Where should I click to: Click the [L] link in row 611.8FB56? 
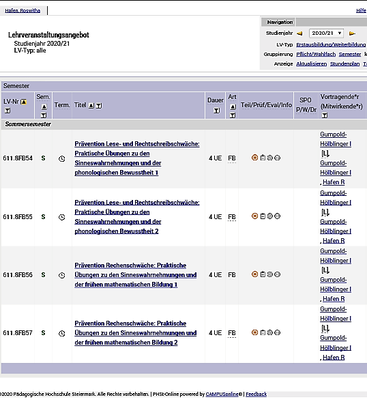click(x=325, y=270)
